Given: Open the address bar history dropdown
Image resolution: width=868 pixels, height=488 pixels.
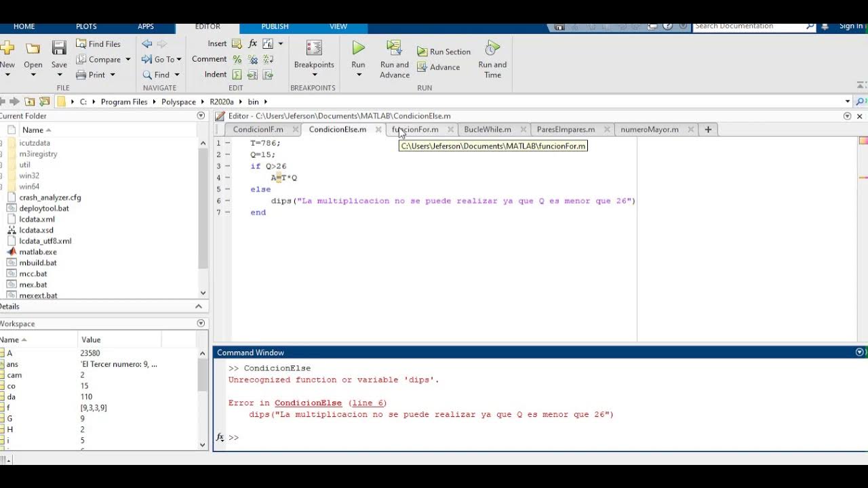Looking at the screenshot, I should 848,102.
